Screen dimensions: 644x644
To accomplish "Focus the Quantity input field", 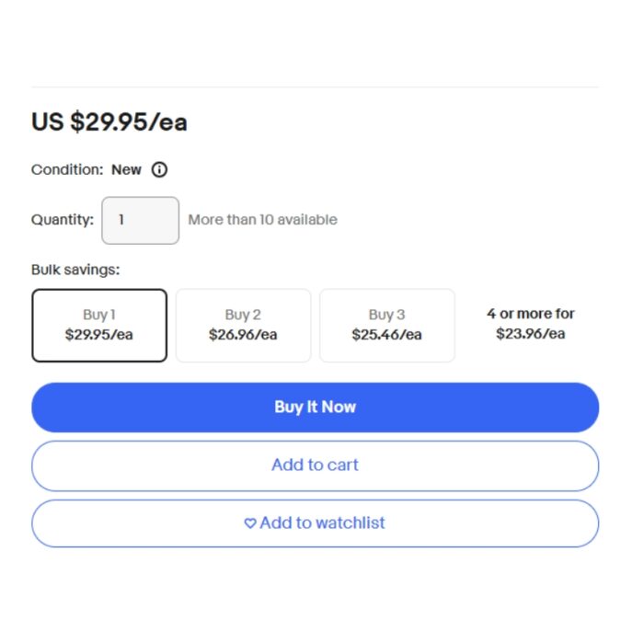I will [x=140, y=221].
